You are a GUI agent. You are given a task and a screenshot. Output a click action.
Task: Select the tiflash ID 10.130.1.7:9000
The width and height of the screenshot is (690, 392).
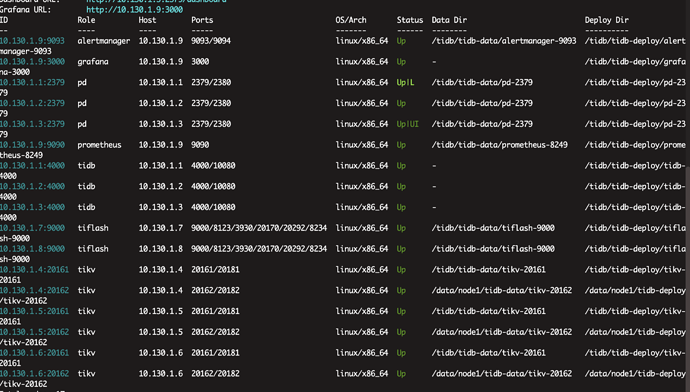click(x=32, y=228)
